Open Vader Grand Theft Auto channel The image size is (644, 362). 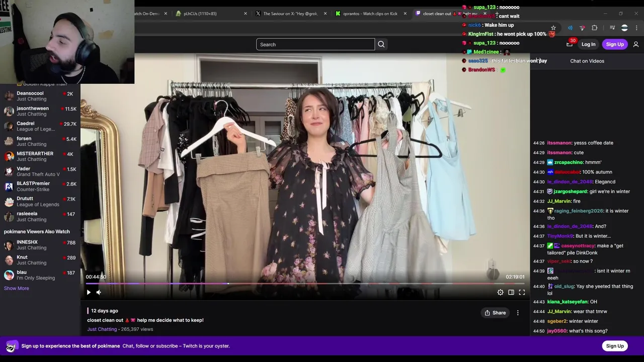(x=40, y=171)
